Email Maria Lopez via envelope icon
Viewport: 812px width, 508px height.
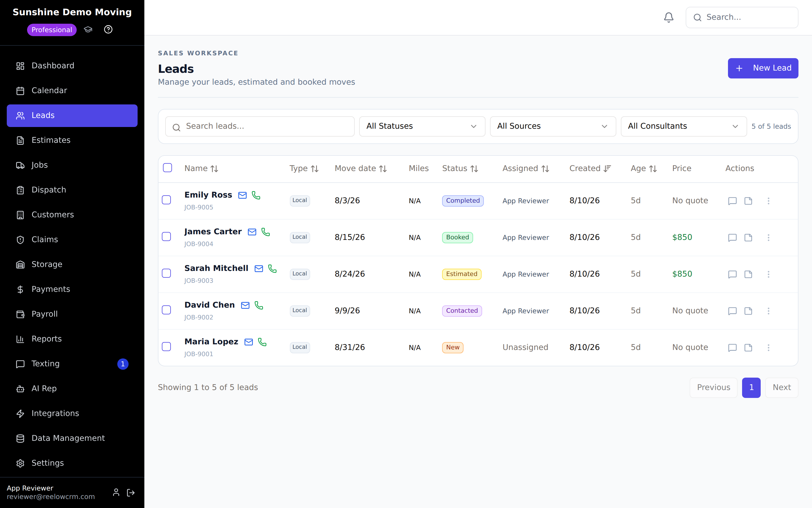[249, 342]
